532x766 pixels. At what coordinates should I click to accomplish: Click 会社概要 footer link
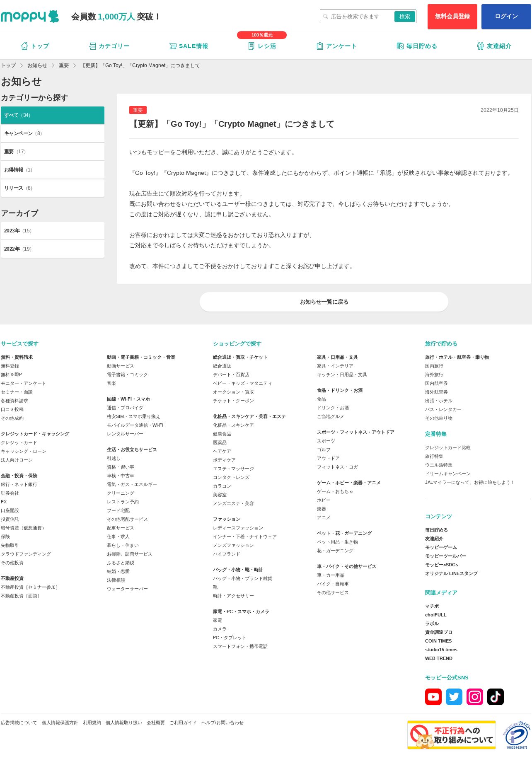(156, 723)
